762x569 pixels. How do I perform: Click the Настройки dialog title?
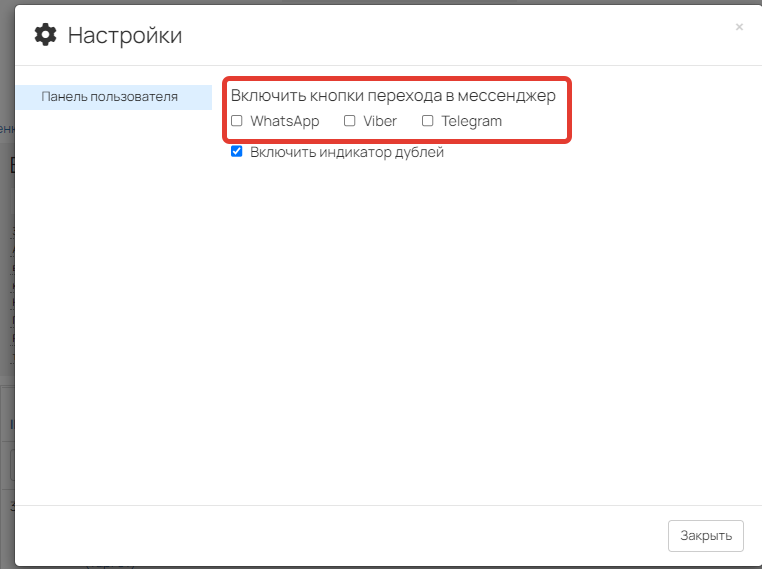click(x=125, y=36)
